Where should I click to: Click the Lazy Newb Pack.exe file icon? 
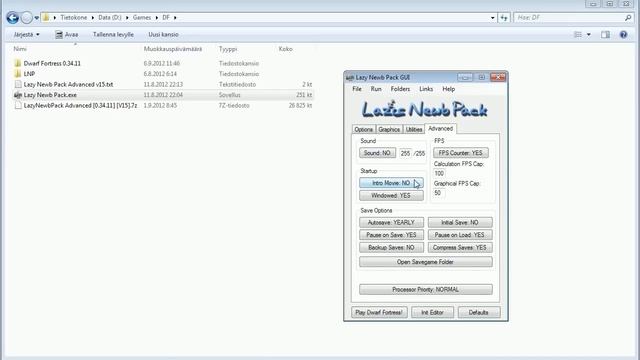coord(18,95)
